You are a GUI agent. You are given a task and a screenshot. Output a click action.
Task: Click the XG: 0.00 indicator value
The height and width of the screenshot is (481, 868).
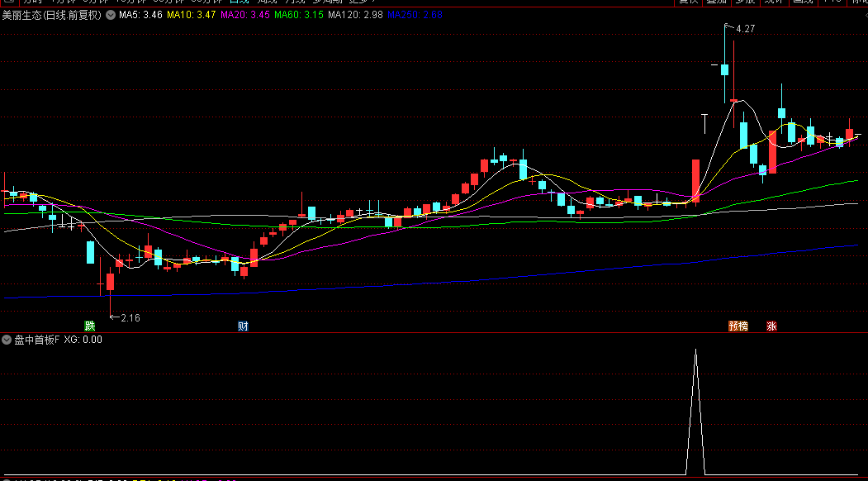(x=83, y=340)
